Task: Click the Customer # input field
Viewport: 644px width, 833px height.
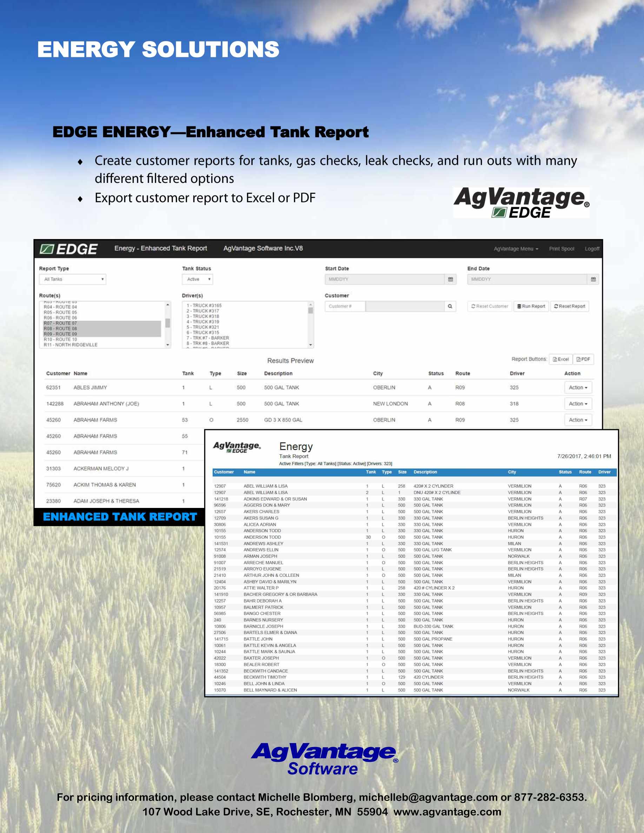Action: pos(345,306)
